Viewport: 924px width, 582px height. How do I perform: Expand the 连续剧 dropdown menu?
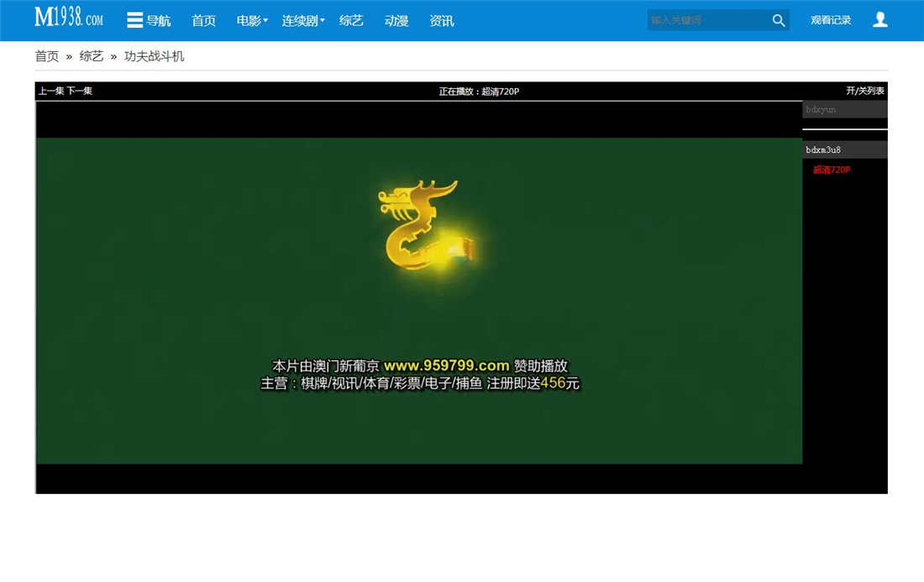(x=302, y=21)
